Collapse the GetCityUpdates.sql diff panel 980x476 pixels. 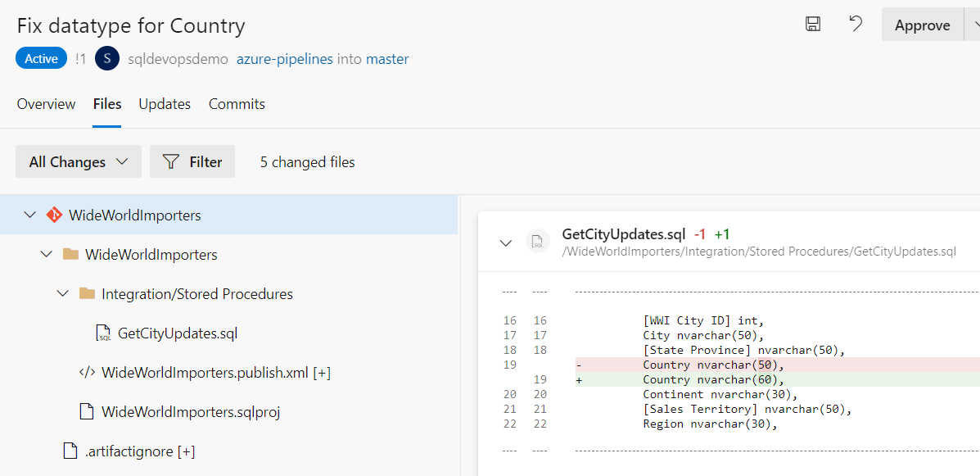click(x=506, y=243)
